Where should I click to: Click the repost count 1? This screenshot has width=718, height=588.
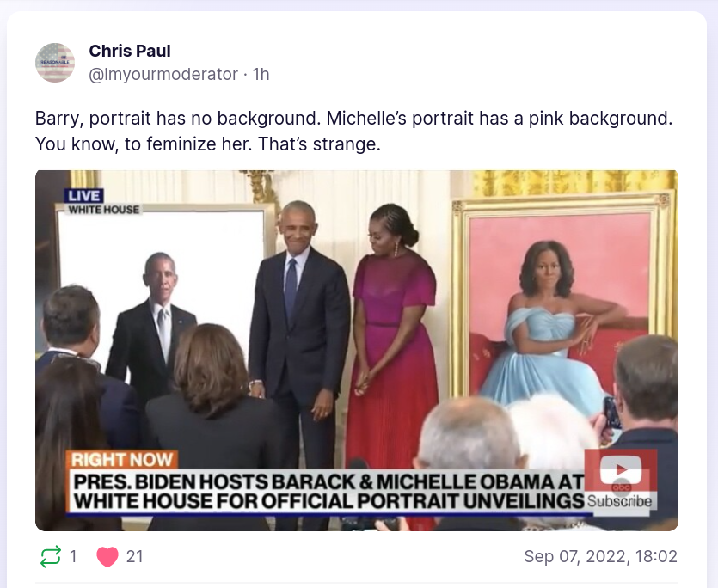[x=73, y=556]
